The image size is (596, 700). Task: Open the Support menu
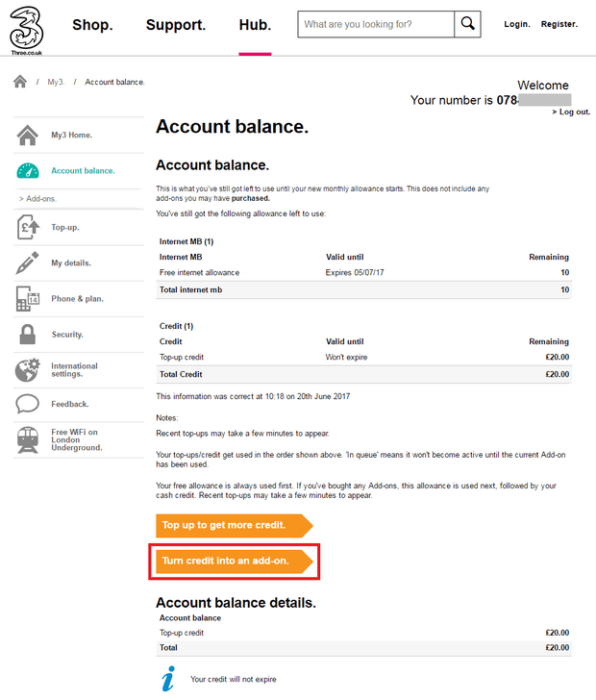(x=176, y=25)
